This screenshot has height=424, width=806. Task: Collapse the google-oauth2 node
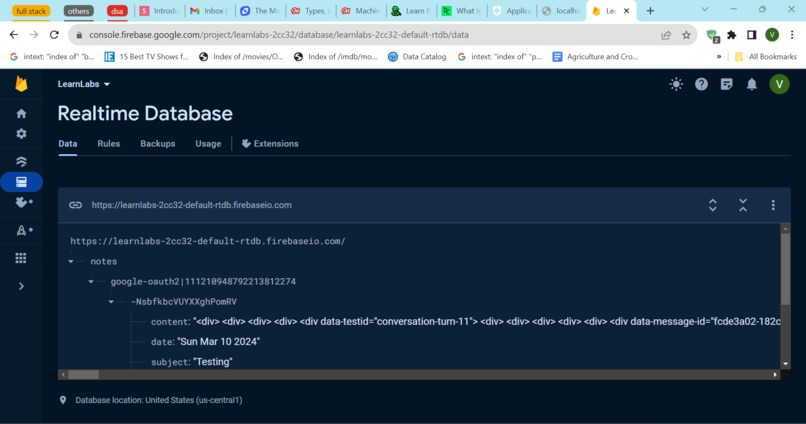click(91, 282)
